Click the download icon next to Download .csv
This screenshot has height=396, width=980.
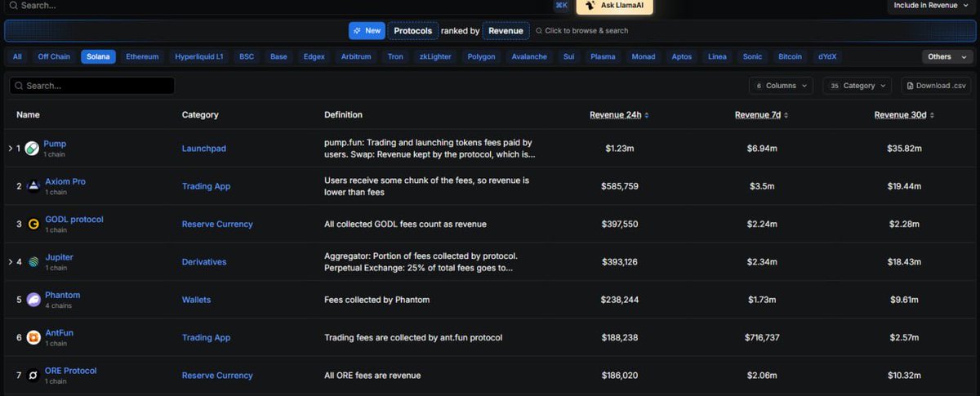911,86
